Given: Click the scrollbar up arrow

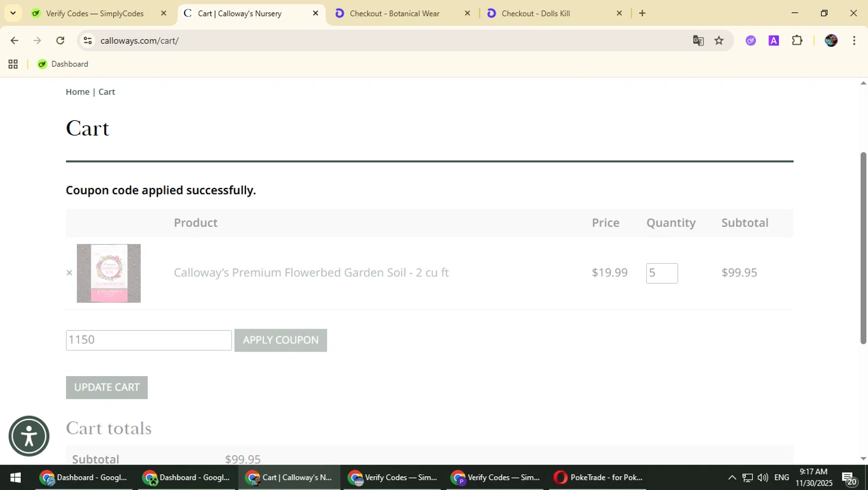Looking at the screenshot, I should (x=863, y=83).
